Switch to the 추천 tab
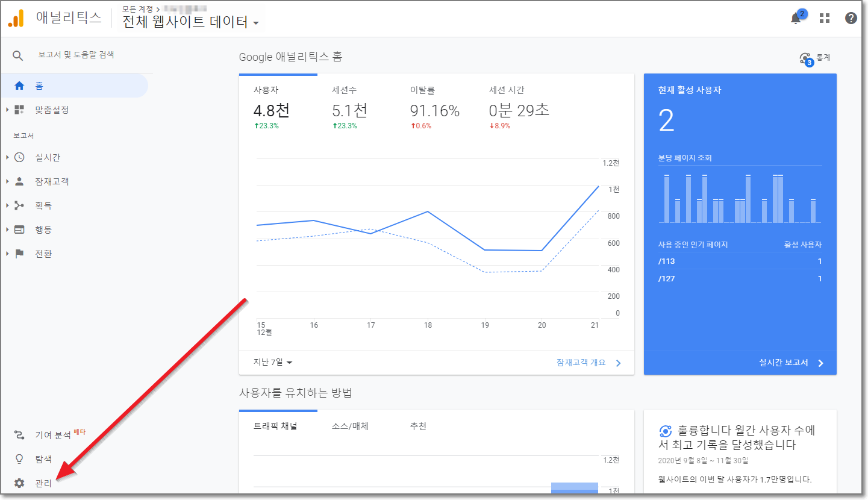 coord(419,427)
